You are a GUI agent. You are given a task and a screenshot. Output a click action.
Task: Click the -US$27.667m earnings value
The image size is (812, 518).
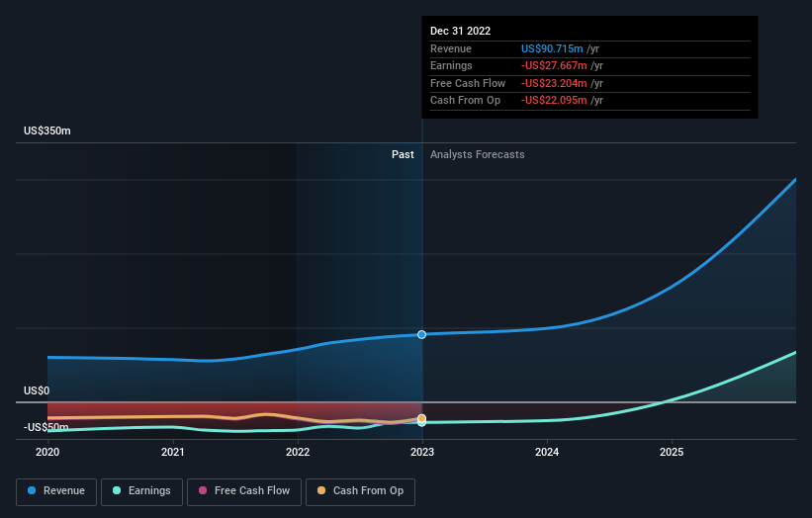(554, 65)
